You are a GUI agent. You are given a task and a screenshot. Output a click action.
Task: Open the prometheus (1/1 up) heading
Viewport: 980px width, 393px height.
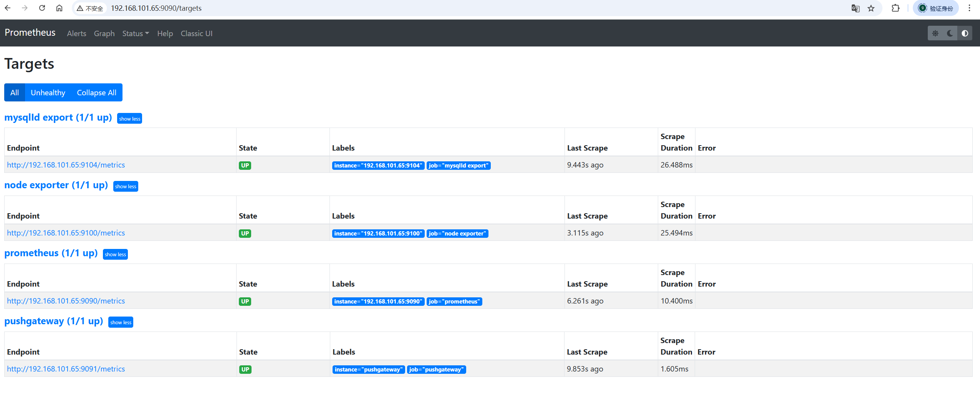pos(51,253)
